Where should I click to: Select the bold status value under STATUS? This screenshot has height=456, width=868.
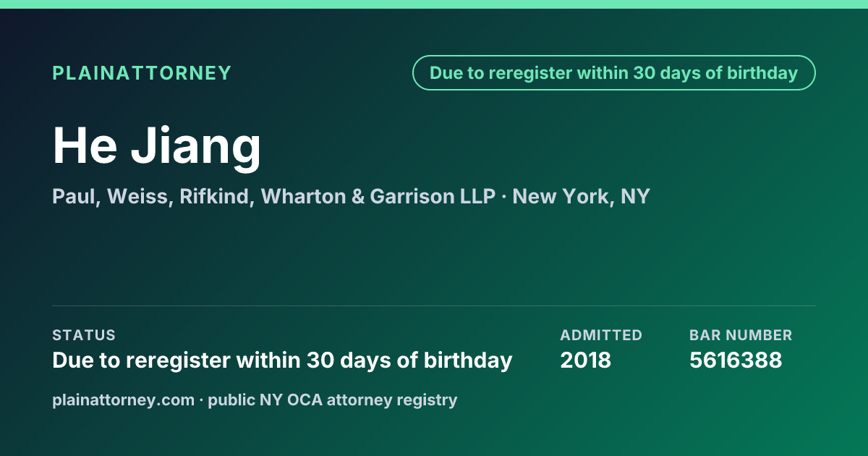[282, 360]
